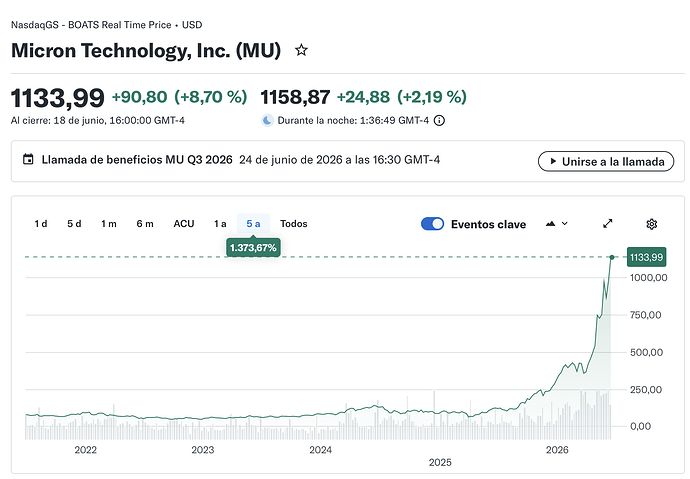Click the moon overnight session icon

point(267,120)
